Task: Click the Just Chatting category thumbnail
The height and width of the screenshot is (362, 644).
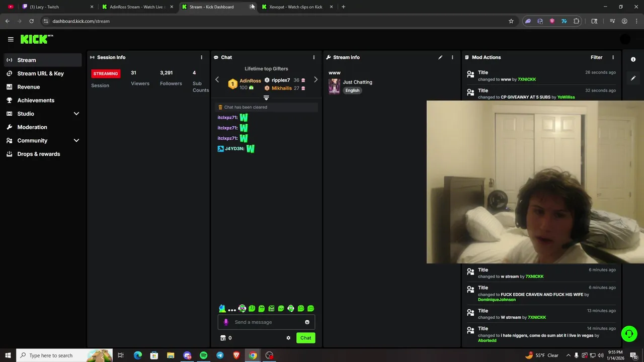Action: [334, 86]
